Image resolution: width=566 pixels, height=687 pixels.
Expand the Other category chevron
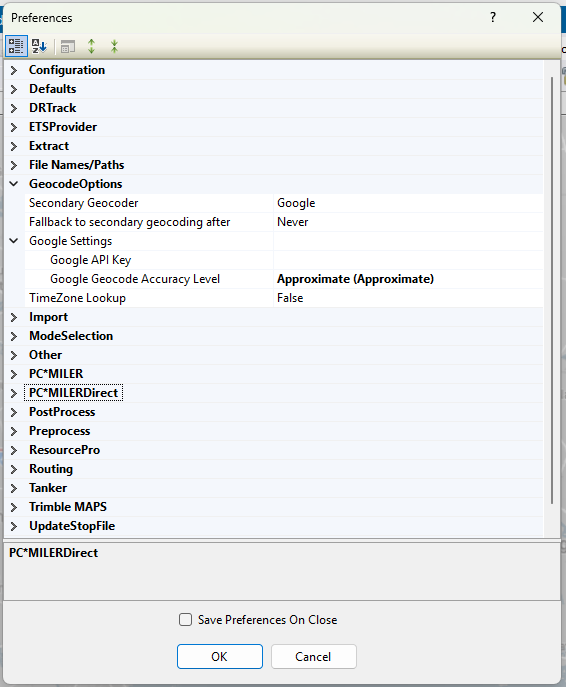tap(14, 355)
